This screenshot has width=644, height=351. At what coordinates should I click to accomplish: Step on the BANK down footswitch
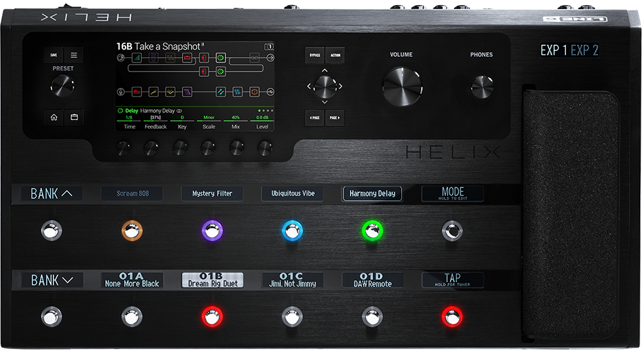coord(52,317)
